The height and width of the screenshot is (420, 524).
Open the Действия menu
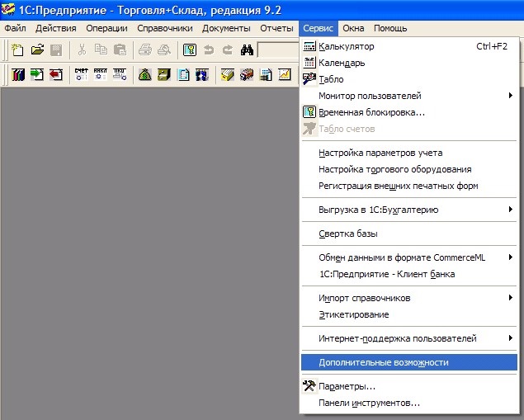tap(56, 28)
